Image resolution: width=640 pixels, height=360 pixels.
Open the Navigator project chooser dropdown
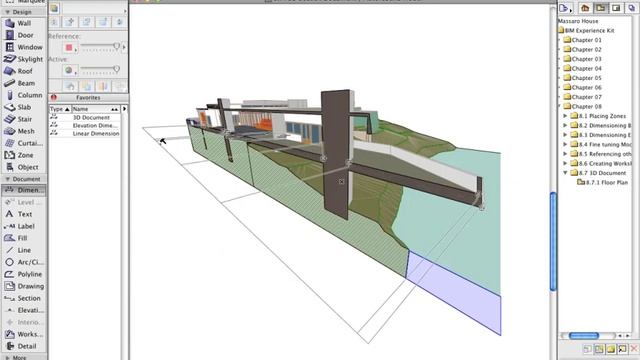point(565,8)
